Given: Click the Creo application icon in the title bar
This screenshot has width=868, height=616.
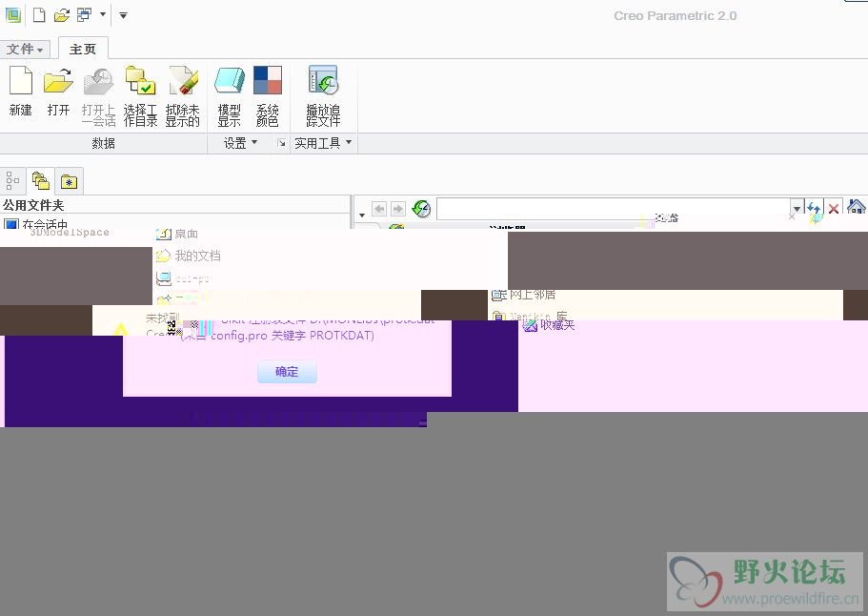Looking at the screenshot, I should coord(12,15).
